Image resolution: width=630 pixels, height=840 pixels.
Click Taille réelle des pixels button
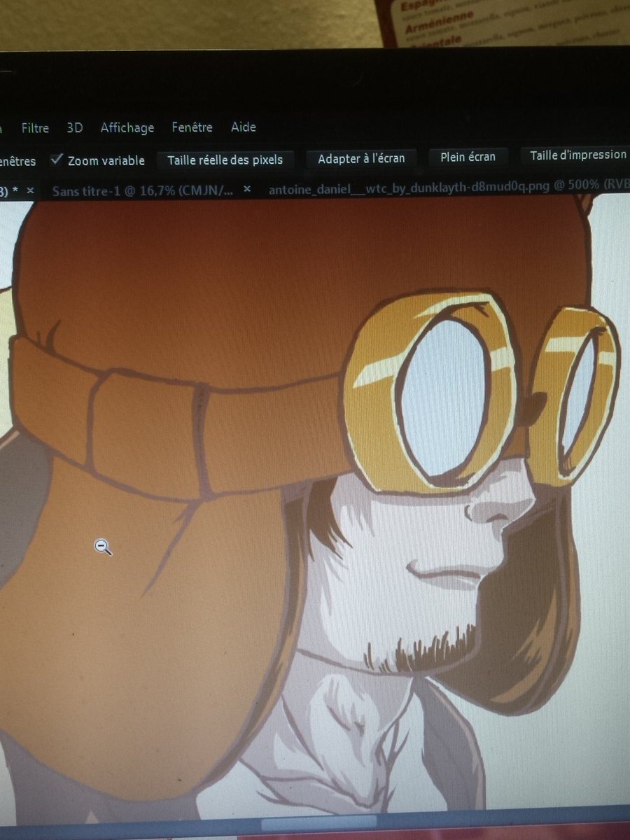pyautogui.click(x=225, y=160)
